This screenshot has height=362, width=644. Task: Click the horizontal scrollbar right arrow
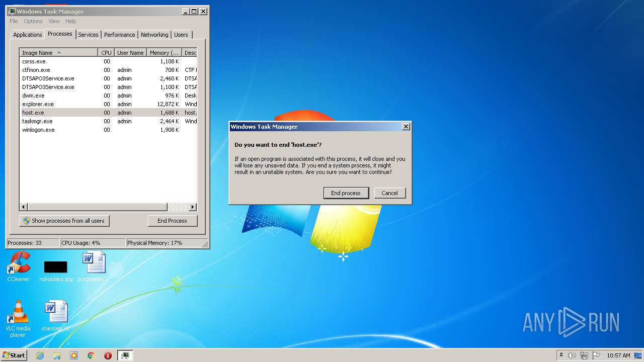(x=193, y=207)
